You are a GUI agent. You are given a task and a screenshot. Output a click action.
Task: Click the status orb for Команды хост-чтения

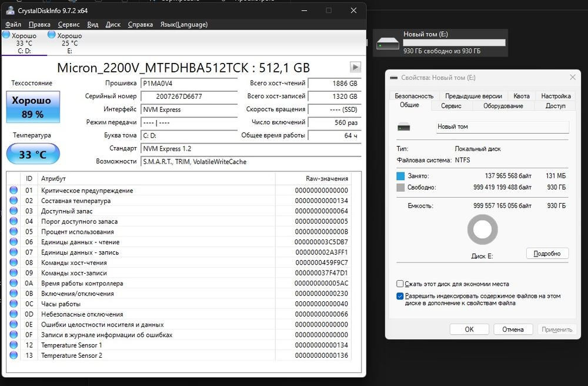(x=14, y=262)
